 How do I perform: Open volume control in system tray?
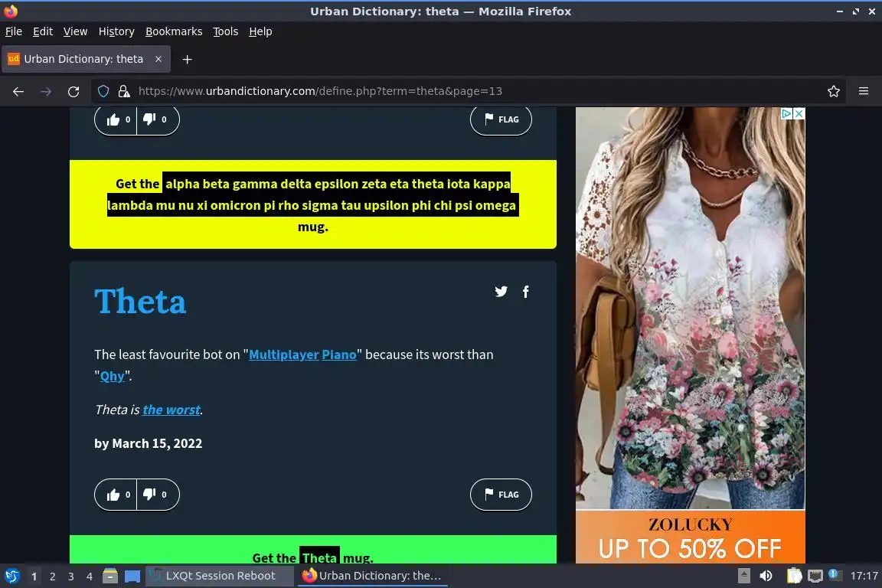[766, 576]
